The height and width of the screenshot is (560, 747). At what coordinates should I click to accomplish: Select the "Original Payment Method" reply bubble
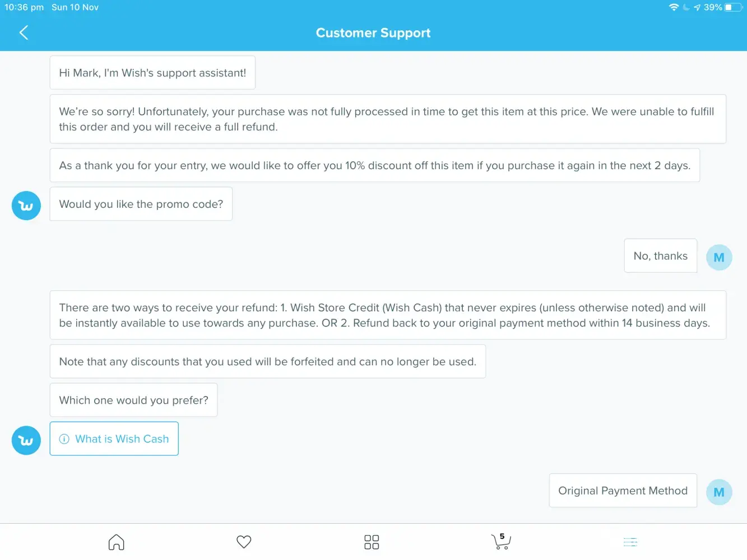[623, 491]
